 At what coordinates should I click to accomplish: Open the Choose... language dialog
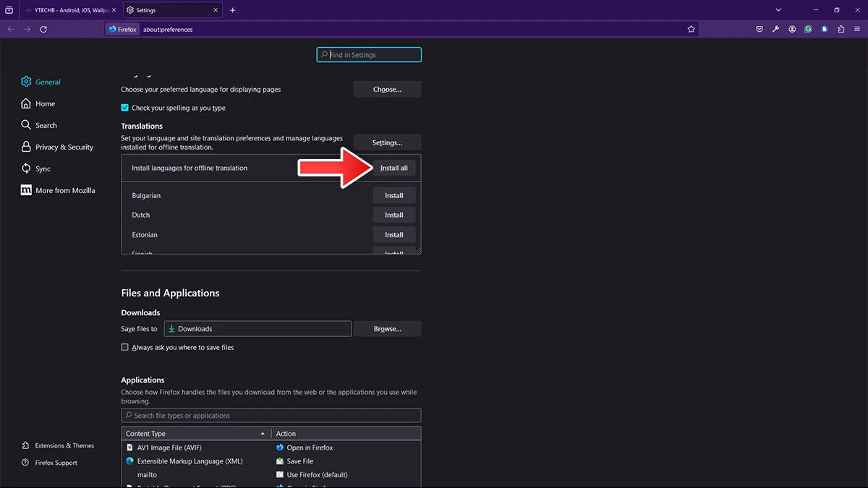pos(387,88)
